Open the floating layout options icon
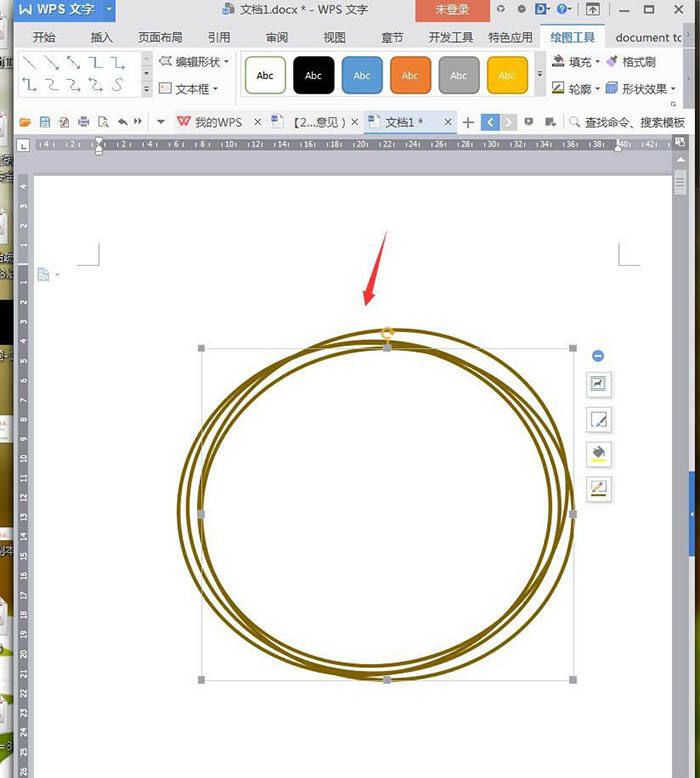This screenshot has height=778, width=700. pos(598,384)
